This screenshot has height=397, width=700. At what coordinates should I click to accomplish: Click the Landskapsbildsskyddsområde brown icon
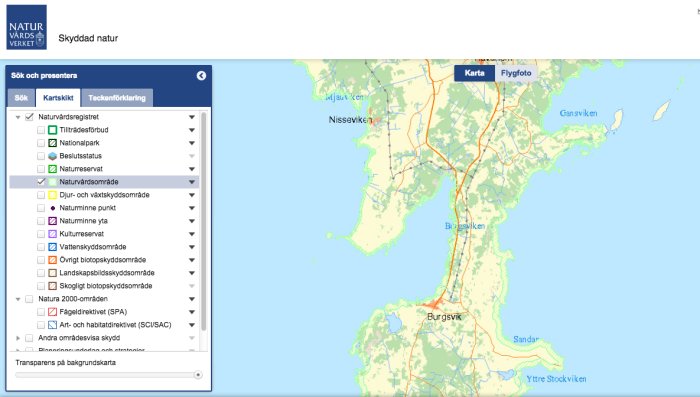(52, 273)
